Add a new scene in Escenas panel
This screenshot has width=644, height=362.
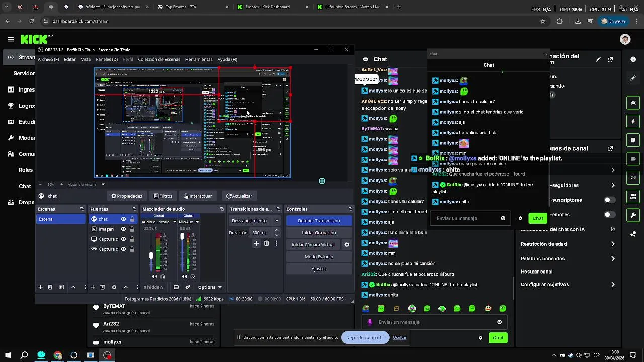click(40, 287)
